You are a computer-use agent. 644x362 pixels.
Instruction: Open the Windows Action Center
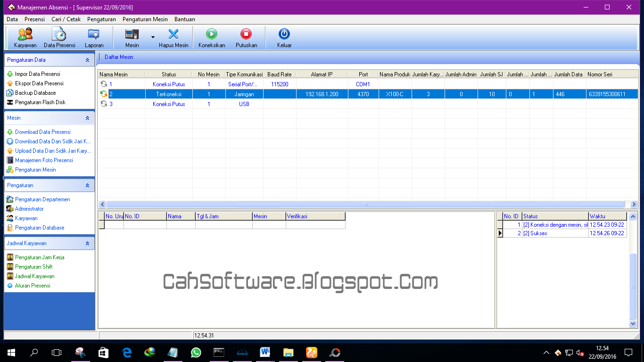(628, 352)
